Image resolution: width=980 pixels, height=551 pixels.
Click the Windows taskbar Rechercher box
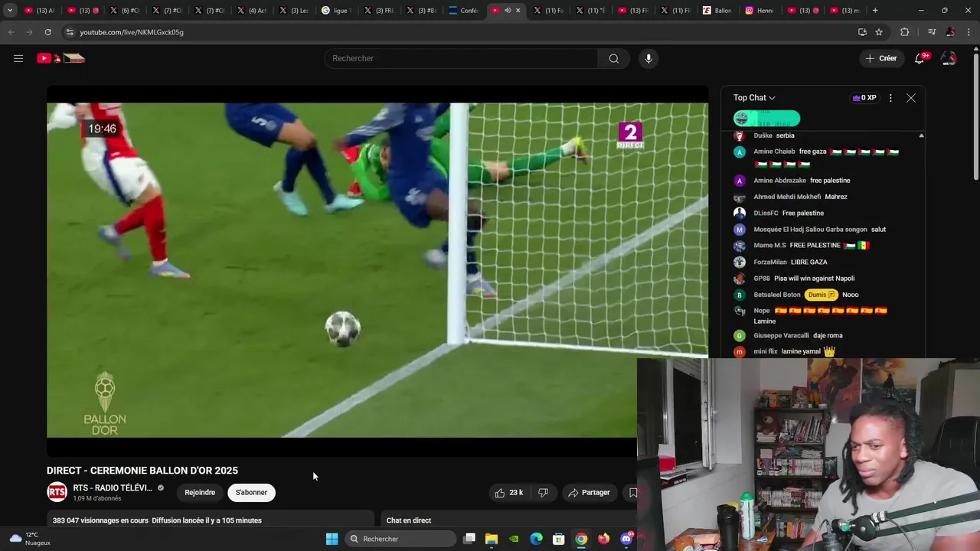(400, 539)
